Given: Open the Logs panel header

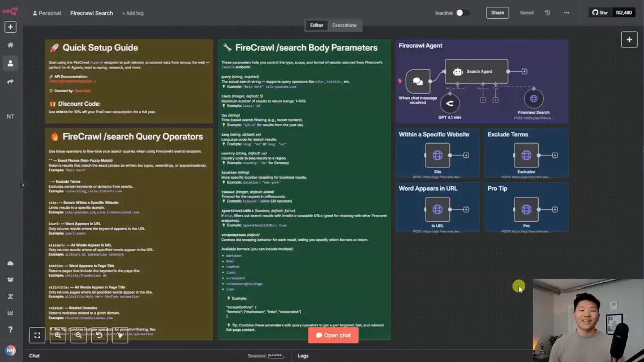Looking at the screenshot, I should pos(303,356).
